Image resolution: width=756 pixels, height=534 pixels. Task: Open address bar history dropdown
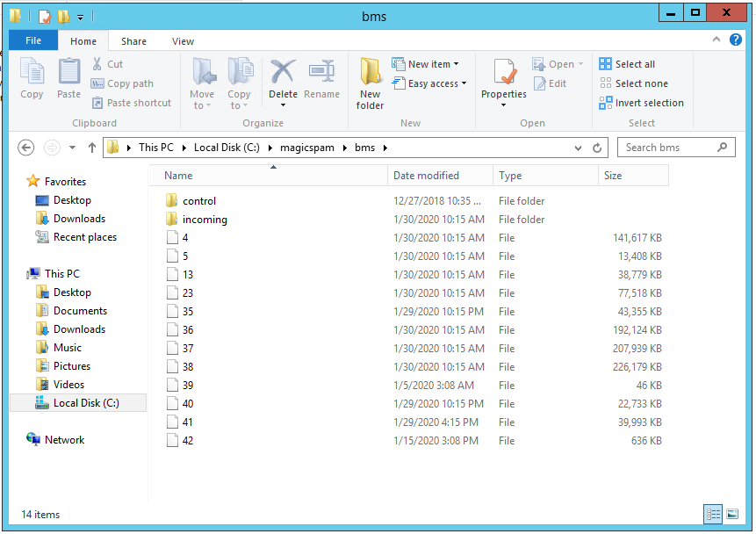pos(578,148)
